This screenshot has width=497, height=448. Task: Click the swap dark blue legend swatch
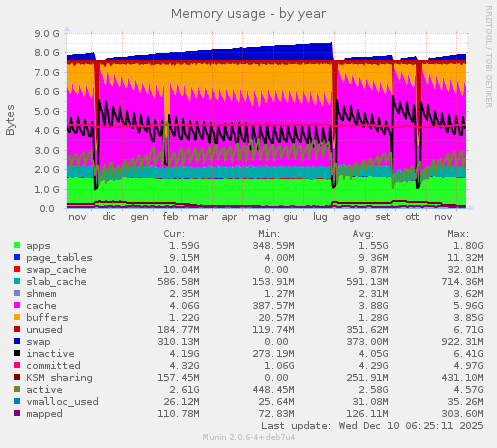(17, 341)
